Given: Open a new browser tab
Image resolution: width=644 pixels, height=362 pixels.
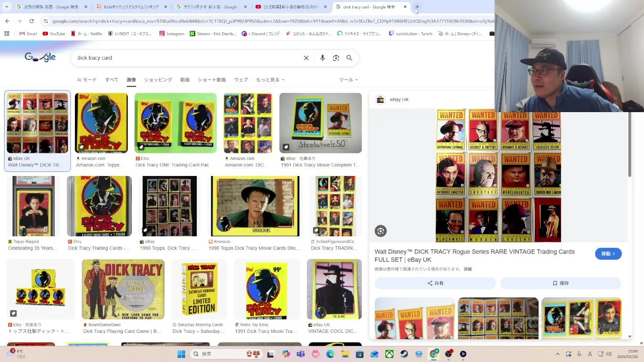Looking at the screenshot, I should click(417, 7).
